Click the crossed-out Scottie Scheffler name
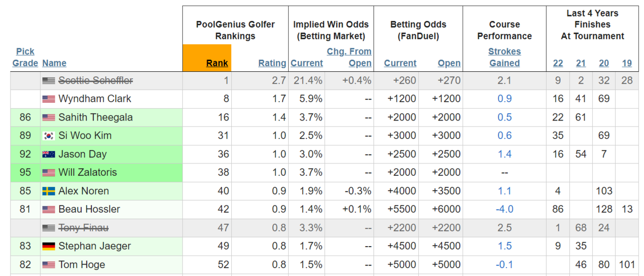 coord(96,80)
